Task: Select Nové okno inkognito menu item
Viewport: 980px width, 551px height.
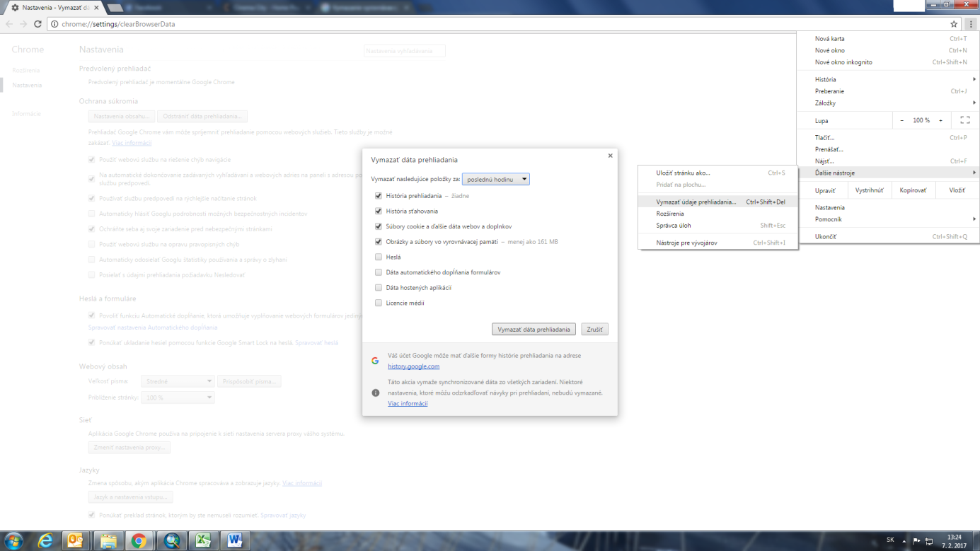Action: click(x=843, y=62)
